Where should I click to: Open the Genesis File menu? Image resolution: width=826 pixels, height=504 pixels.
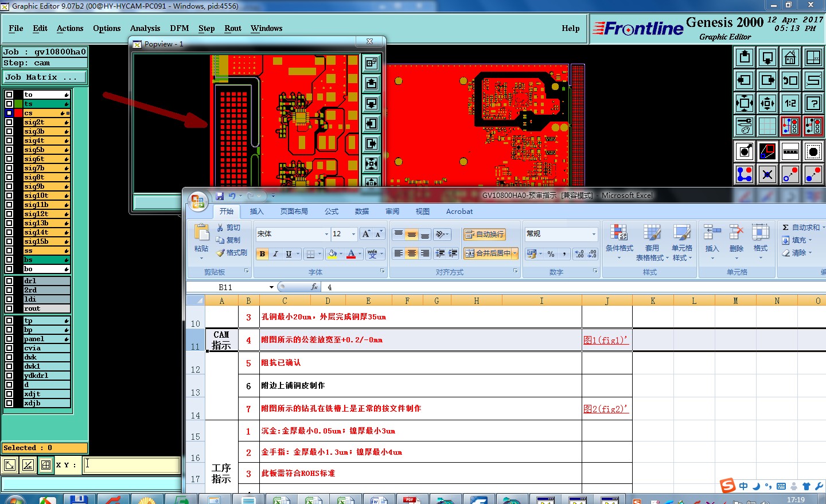point(16,28)
